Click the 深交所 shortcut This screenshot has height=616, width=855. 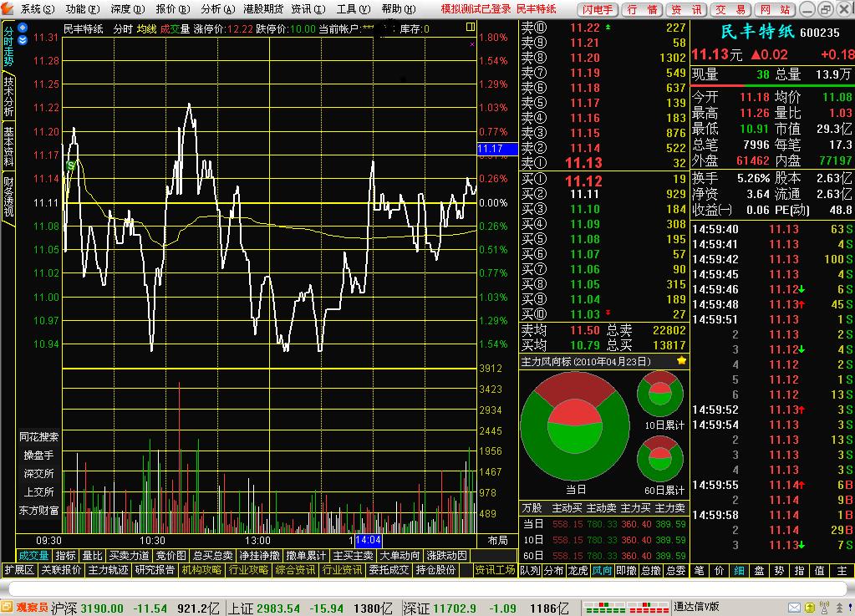[38, 474]
